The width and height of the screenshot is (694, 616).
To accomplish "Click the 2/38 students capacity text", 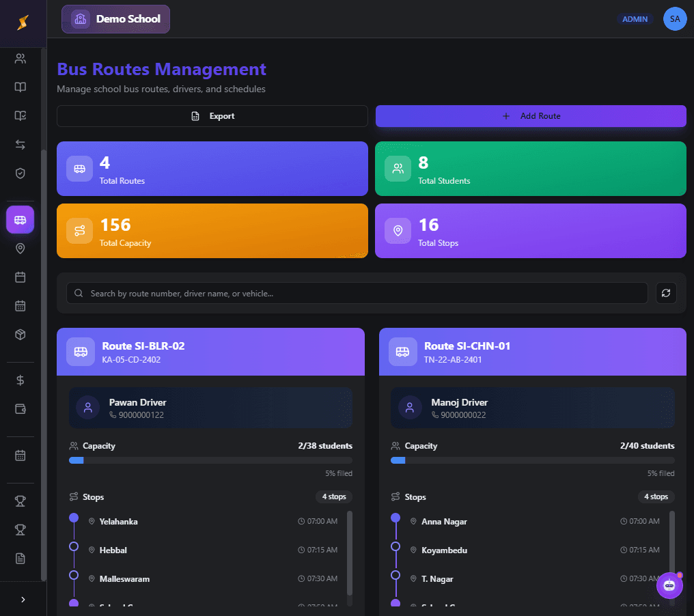I will [325, 446].
